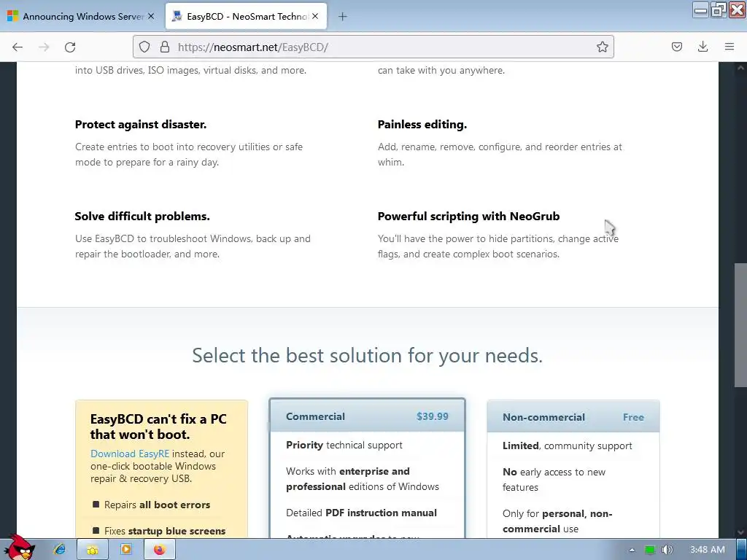Click 'Priority technical support' text
This screenshot has height=560, width=747.
[x=344, y=445]
